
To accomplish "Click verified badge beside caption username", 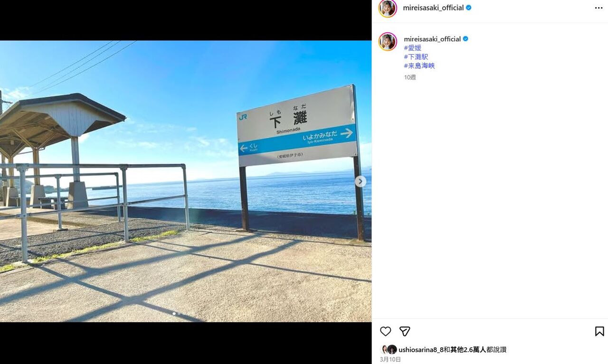I will pyautogui.click(x=465, y=39).
